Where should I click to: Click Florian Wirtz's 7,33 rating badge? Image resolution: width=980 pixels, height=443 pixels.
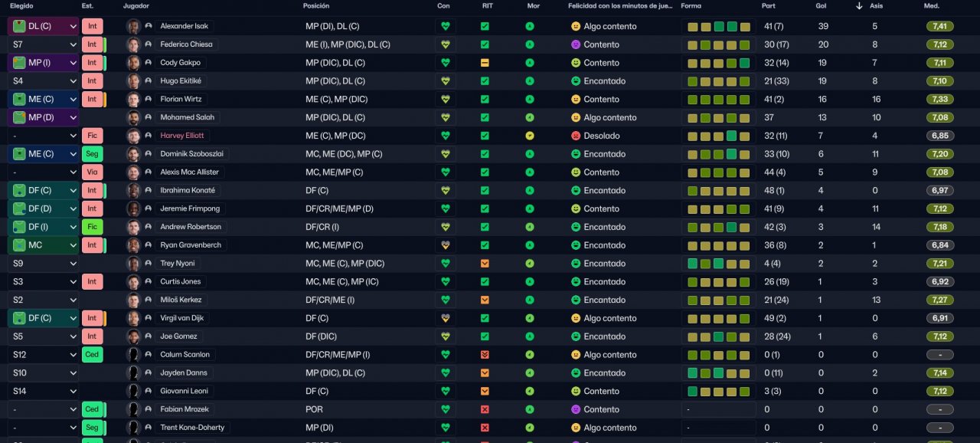click(x=939, y=99)
